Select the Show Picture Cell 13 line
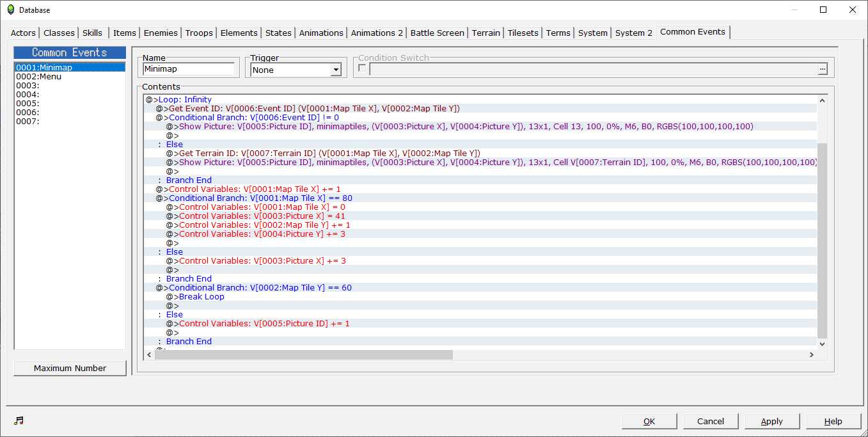 pyautogui.click(x=480, y=126)
